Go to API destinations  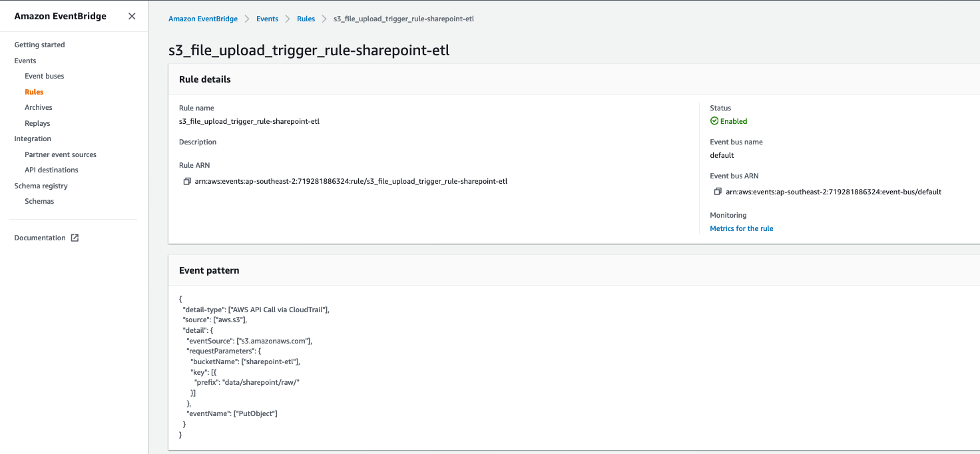[51, 170]
